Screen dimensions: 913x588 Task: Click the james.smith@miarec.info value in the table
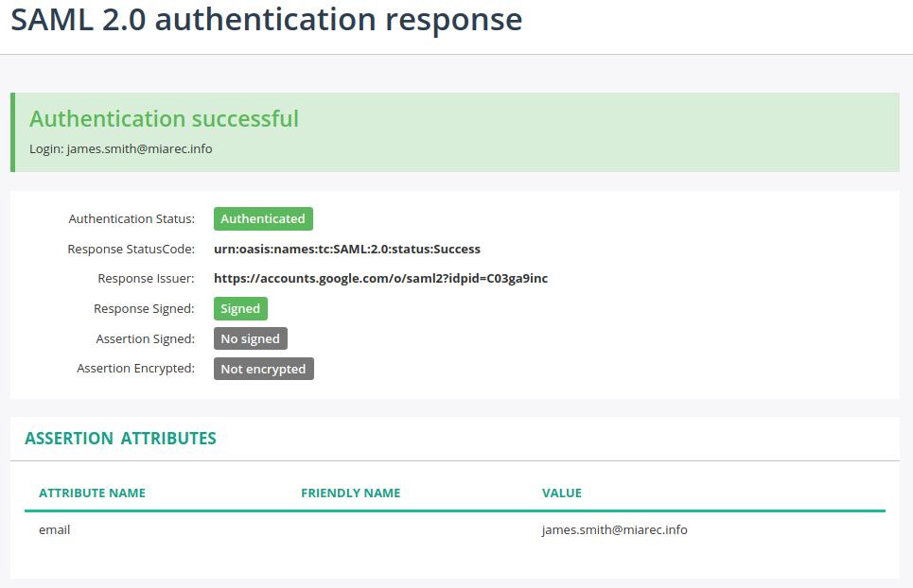click(614, 529)
